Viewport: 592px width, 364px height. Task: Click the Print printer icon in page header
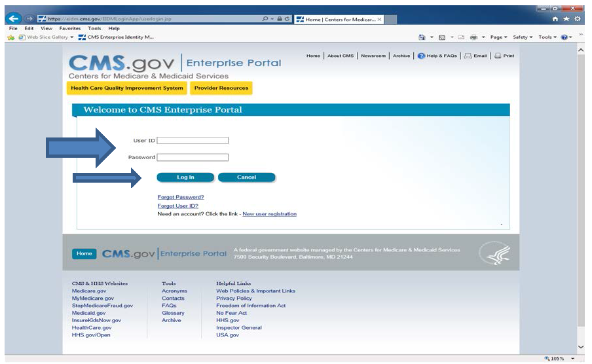click(498, 56)
